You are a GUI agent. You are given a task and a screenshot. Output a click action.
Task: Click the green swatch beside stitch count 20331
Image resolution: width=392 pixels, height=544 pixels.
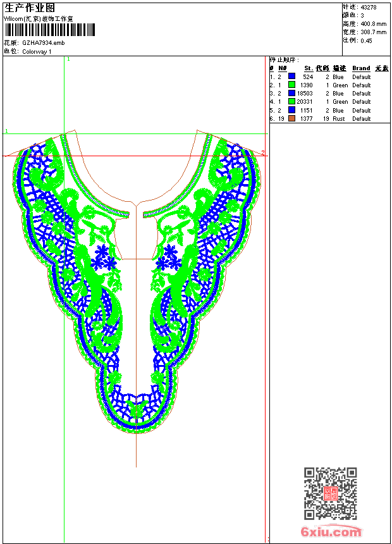[291, 101]
